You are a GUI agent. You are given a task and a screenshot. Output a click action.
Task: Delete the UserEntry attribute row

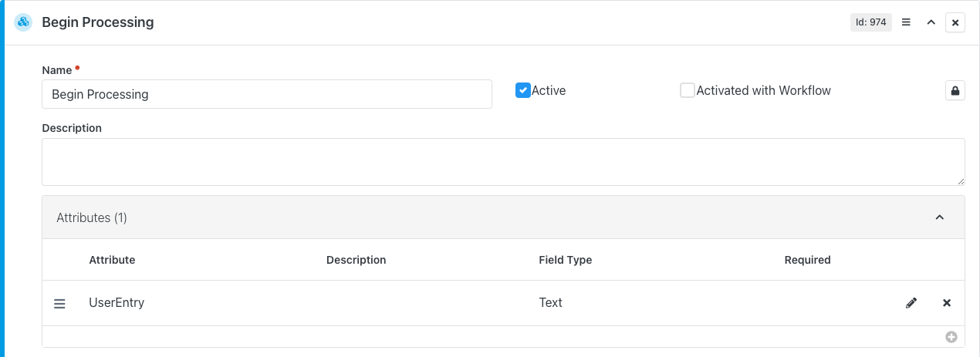point(947,303)
